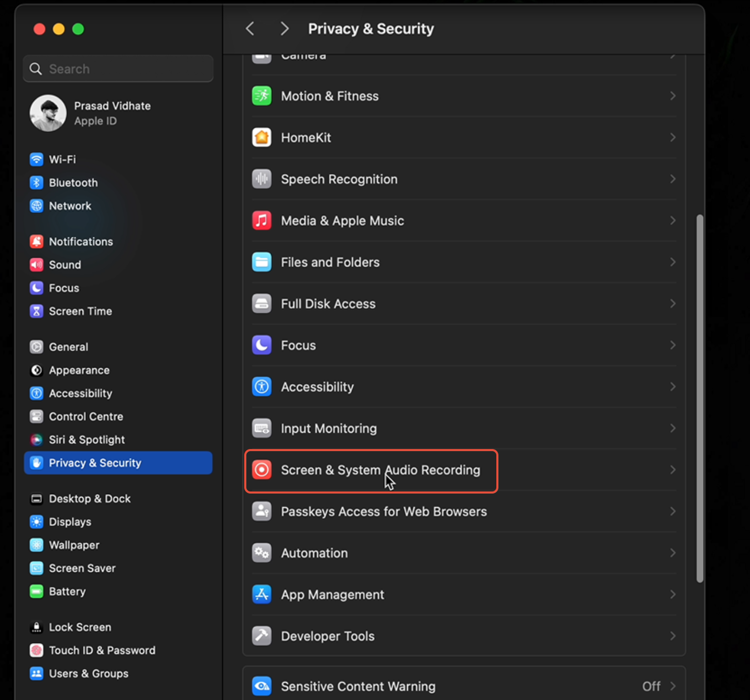750x700 pixels.
Task: Click the Search field
Action: [x=118, y=69]
